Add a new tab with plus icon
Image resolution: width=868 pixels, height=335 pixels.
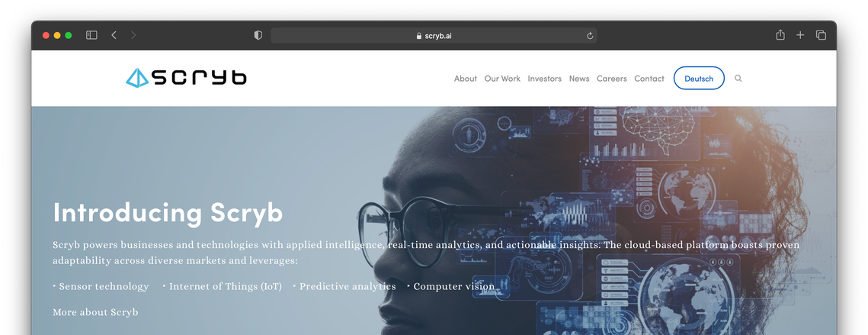click(x=800, y=35)
